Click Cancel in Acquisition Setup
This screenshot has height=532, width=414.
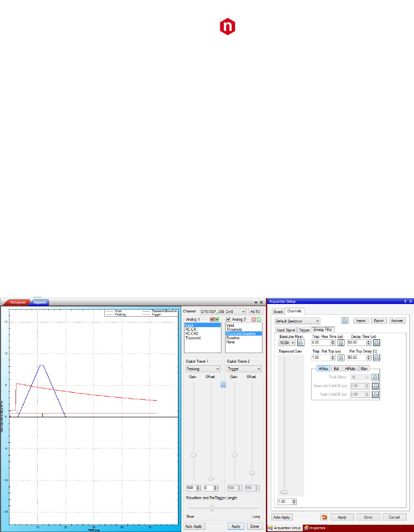point(394,517)
